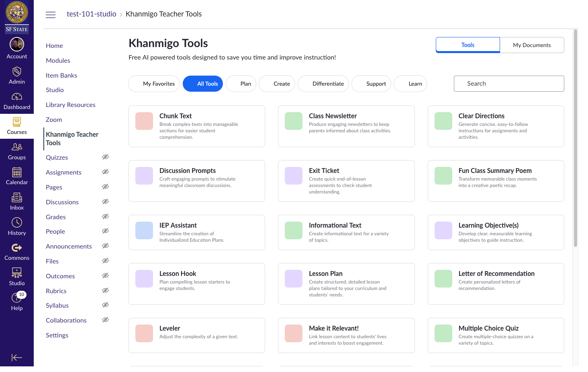Open the Studio icon in global navigation
Screen dimensions: 588x372
coord(17,273)
